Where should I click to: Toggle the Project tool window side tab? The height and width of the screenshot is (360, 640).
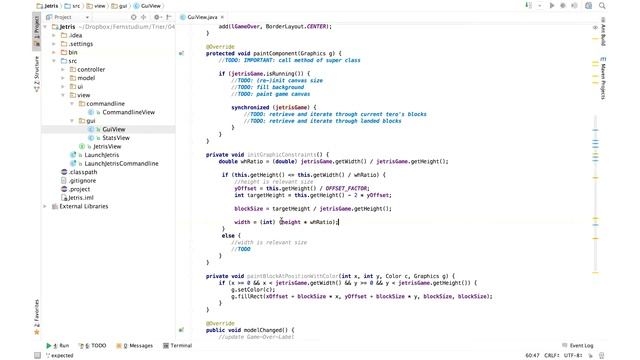point(37,31)
